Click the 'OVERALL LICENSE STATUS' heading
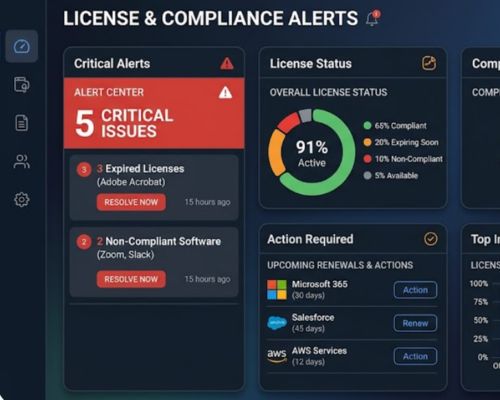The width and height of the screenshot is (500, 400). click(x=328, y=92)
